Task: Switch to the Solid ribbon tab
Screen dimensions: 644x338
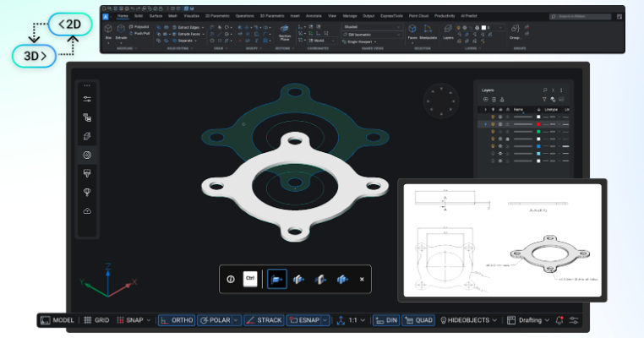Action: pyautogui.click(x=139, y=16)
